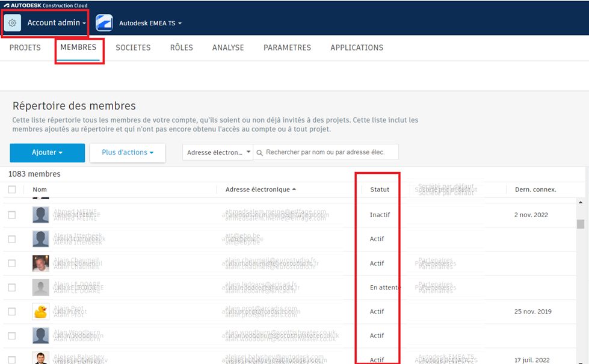Click the 25 nov. 2019 last login date

click(532, 312)
